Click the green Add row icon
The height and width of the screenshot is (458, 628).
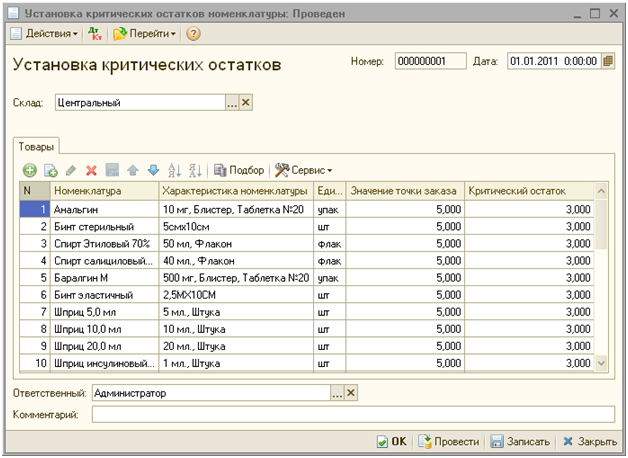click(30, 171)
